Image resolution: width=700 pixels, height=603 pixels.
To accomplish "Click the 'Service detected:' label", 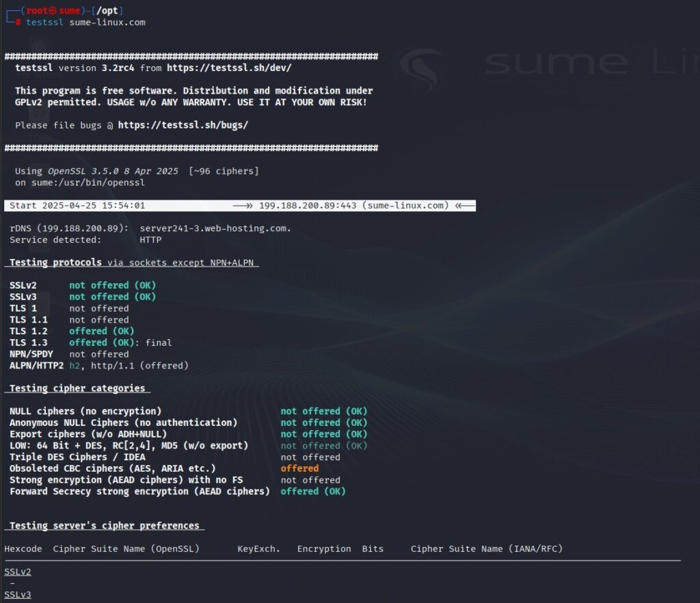I will (55, 240).
